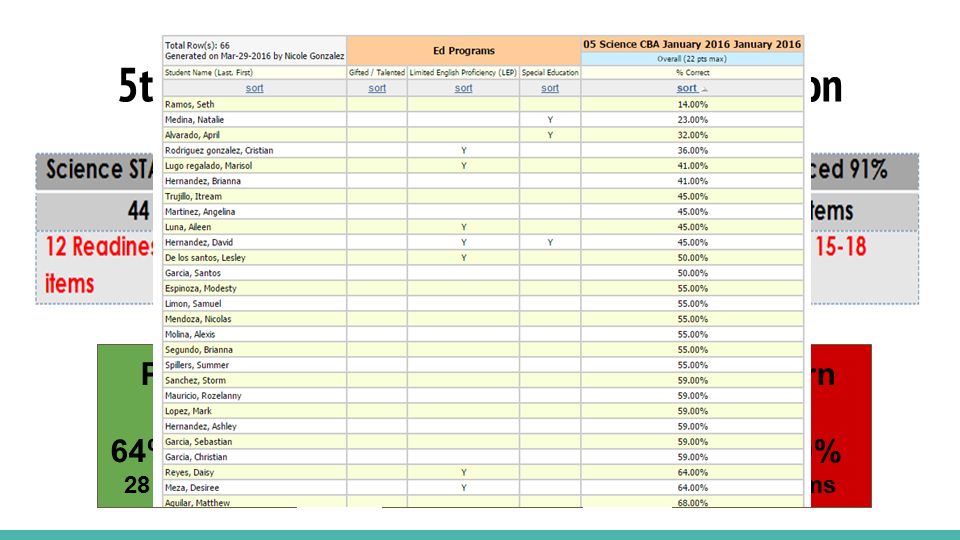The height and width of the screenshot is (540, 960).
Task: Click Medina, Natalie Special Education Y
Action: (x=550, y=119)
